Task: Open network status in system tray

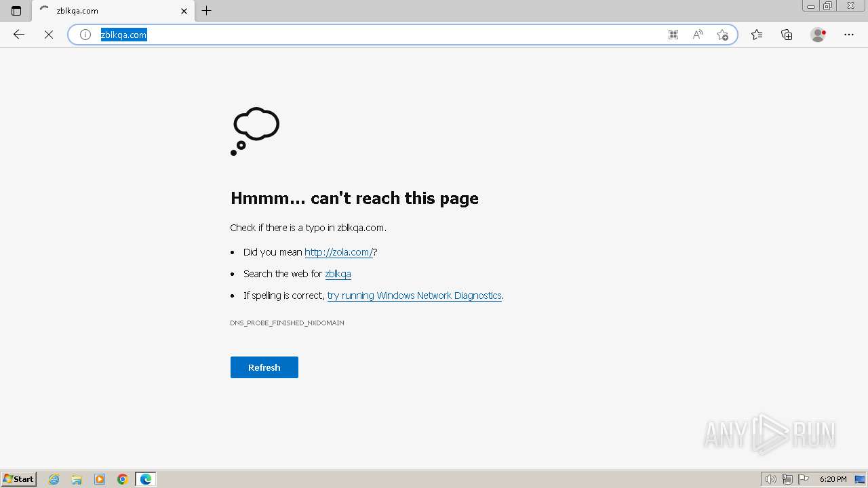Action: (x=787, y=479)
